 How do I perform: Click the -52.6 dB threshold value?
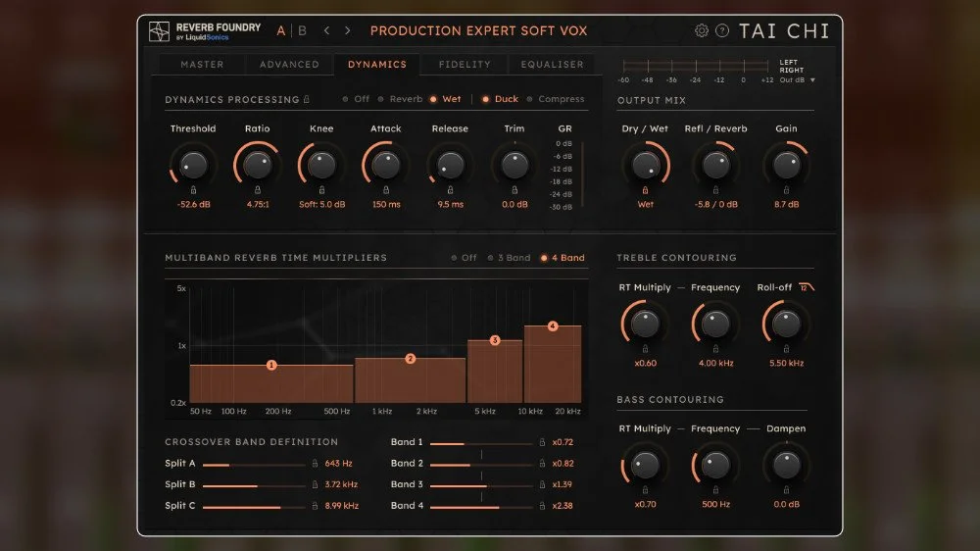coord(193,205)
